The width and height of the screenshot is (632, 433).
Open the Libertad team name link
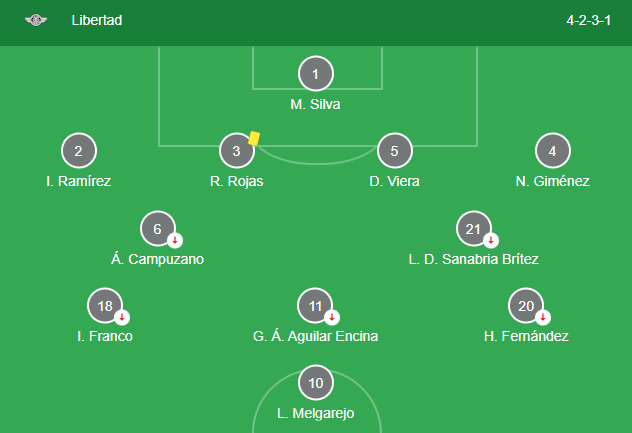pyautogui.click(x=97, y=20)
